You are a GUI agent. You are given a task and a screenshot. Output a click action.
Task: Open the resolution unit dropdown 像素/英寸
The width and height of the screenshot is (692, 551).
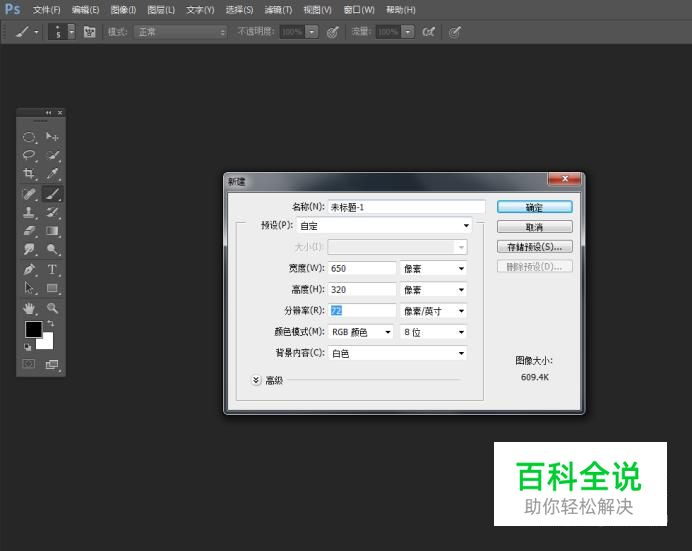(x=433, y=311)
